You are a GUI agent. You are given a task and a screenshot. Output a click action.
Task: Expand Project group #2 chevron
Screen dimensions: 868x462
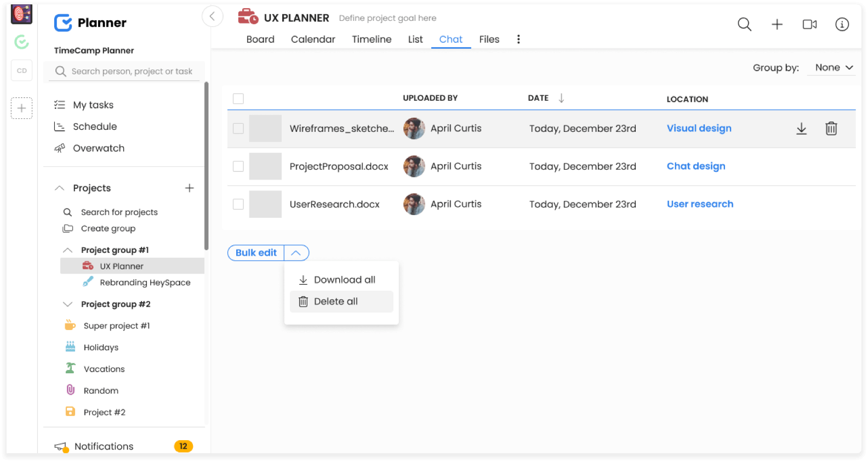click(x=67, y=304)
